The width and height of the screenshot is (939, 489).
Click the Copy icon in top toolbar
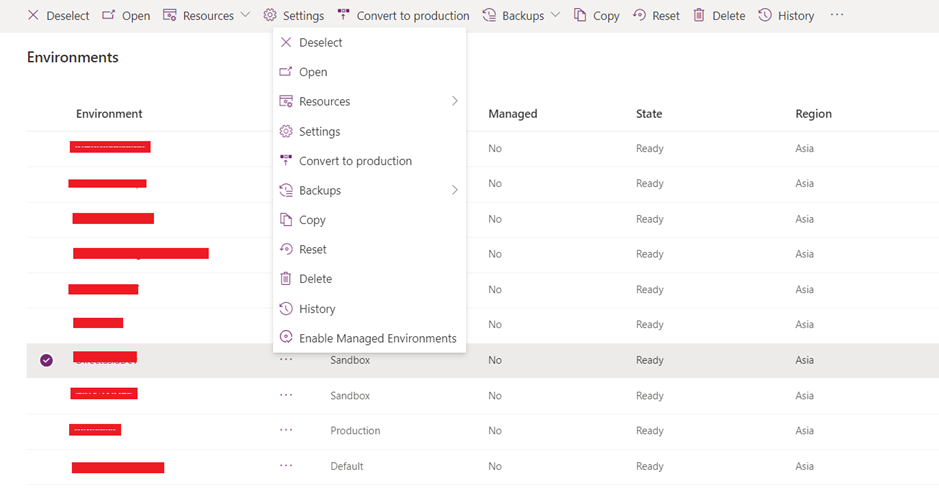(x=580, y=16)
